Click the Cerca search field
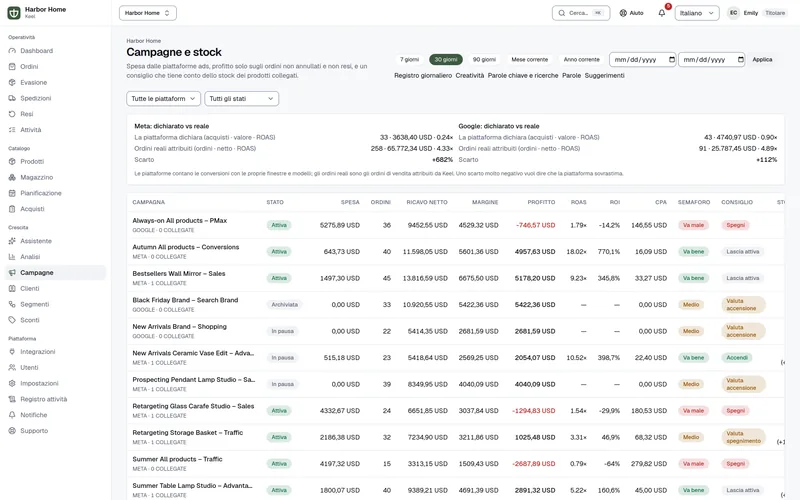The image size is (800, 500). coord(581,13)
